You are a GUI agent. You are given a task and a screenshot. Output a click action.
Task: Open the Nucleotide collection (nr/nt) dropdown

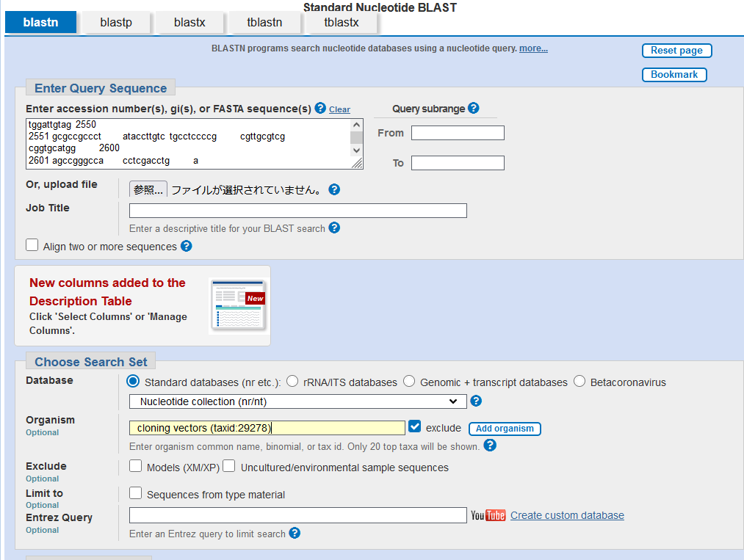[298, 401]
